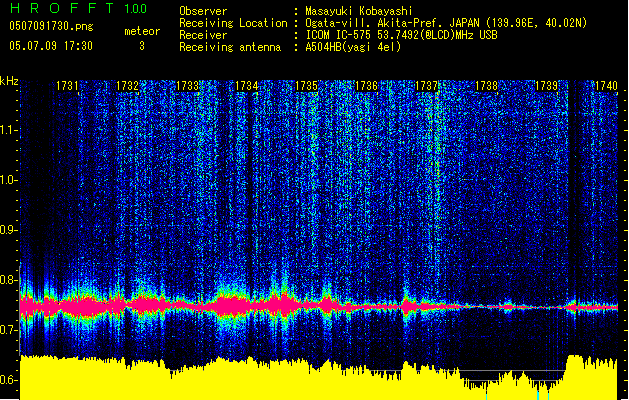Image resolution: width=629 pixels, height=400 pixels.
Task: Click the 1732 time marker
Action: click(x=127, y=86)
